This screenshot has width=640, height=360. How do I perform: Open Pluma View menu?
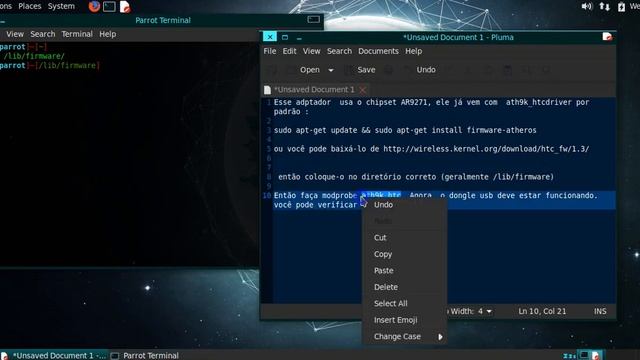(311, 51)
